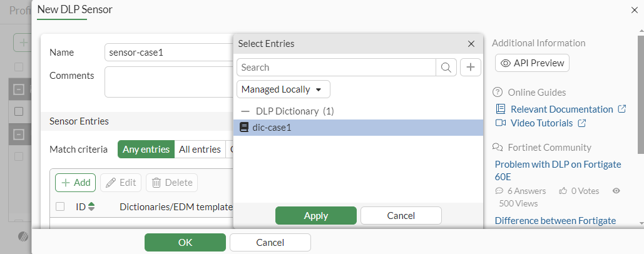The width and height of the screenshot is (644, 254).
Task: Click the dic-case1 dictionary book icon
Action: 245,128
